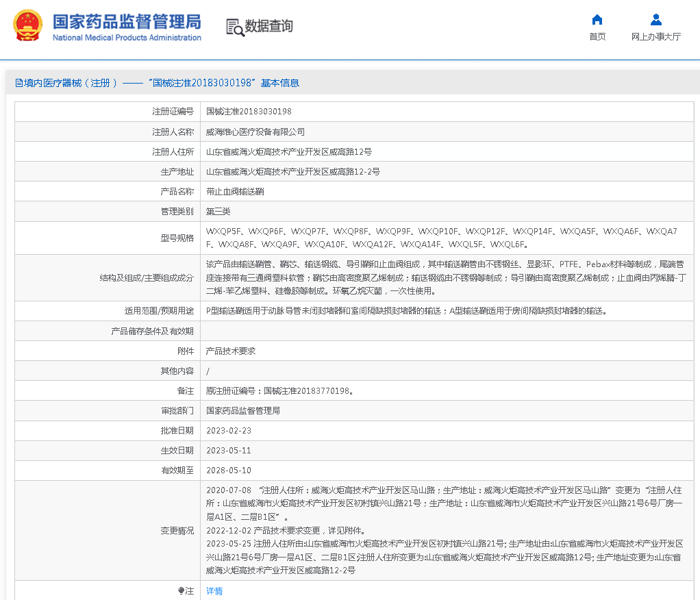This screenshot has width=700, height=600.
Task: Click the 产品技术要求 attachment cell
Action: [x=231, y=351]
